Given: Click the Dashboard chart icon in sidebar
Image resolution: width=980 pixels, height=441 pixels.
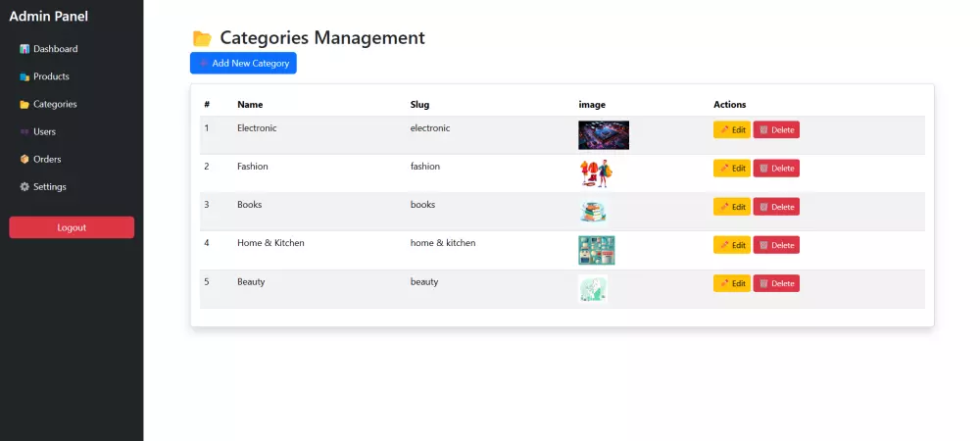Looking at the screenshot, I should pyautogui.click(x=24, y=49).
